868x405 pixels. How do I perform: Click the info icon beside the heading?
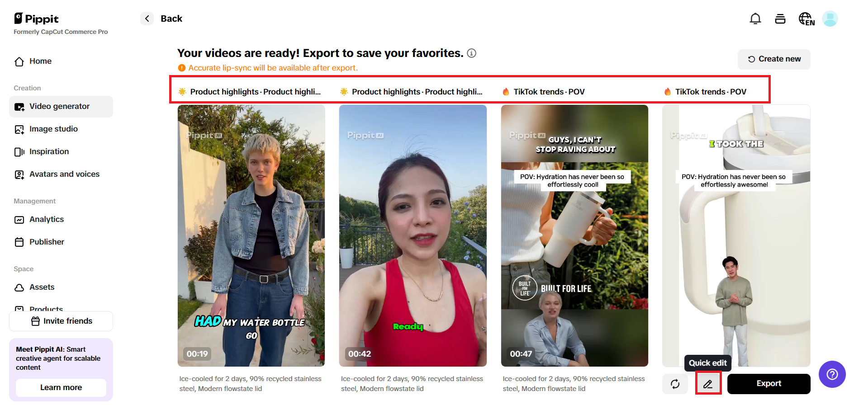coord(471,53)
